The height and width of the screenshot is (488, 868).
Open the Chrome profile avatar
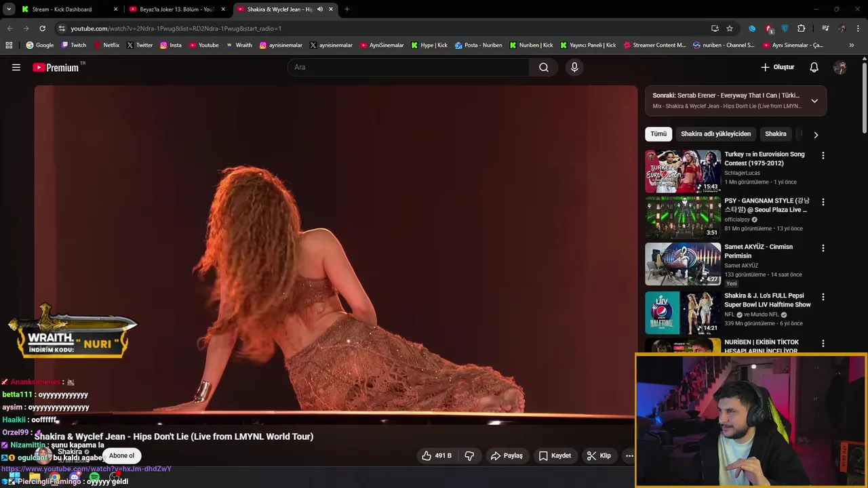[842, 28]
